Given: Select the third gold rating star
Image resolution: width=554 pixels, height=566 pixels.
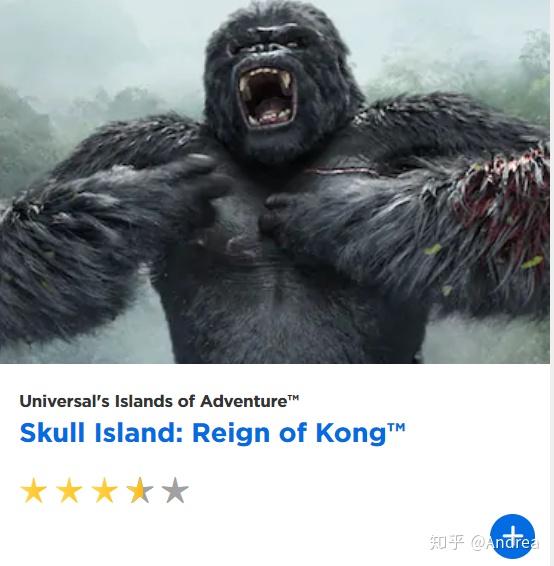Looking at the screenshot, I should point(104,490).
